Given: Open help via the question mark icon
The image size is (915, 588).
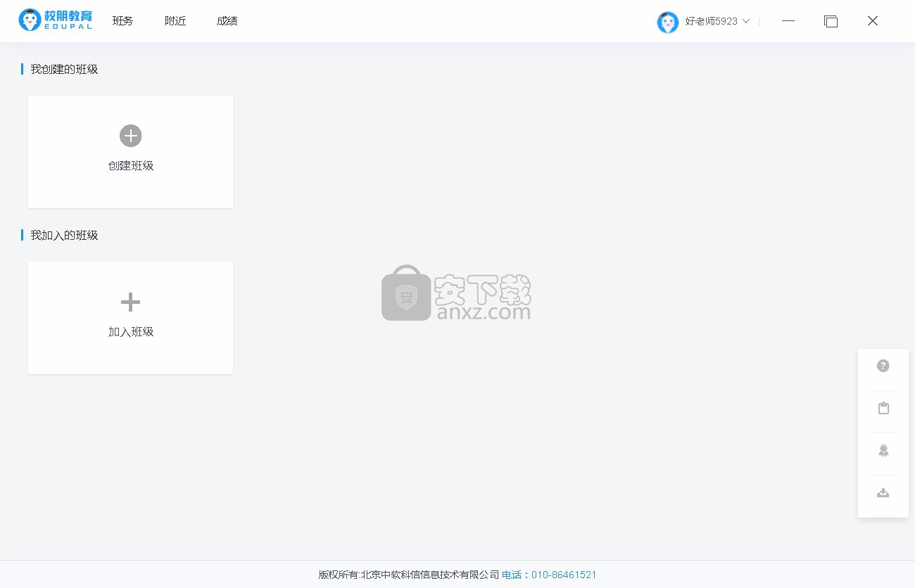Looking at the screenshot, I should [883, 366].
